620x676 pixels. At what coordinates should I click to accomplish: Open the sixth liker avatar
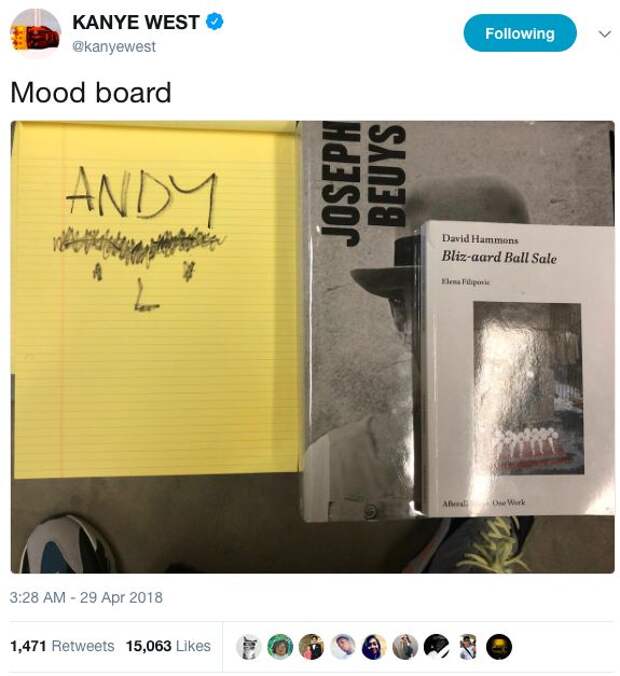[405, 647]
